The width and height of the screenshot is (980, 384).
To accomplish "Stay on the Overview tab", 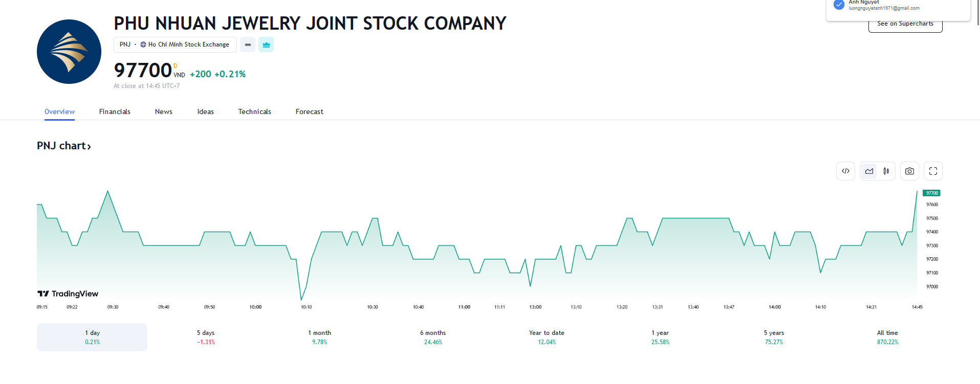I will 59,111.
